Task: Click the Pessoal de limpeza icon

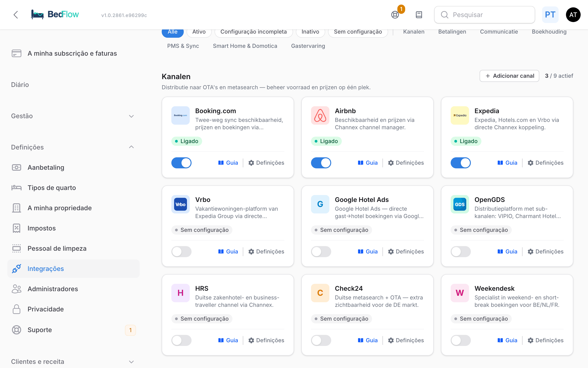Action: pyautogui.click(x=17, y=248)
